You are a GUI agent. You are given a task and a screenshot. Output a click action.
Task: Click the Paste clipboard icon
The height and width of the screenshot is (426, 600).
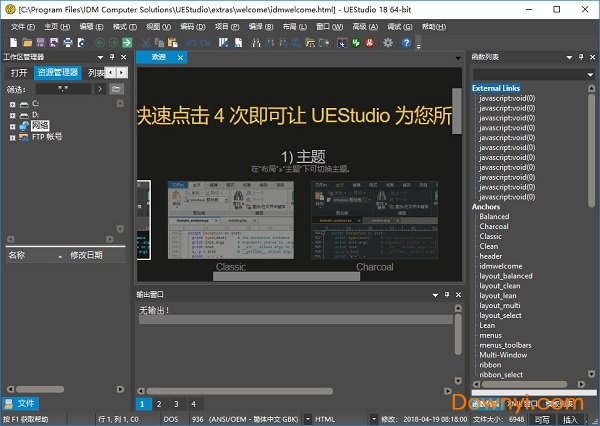pyautogui.click(x=173, y=42)
